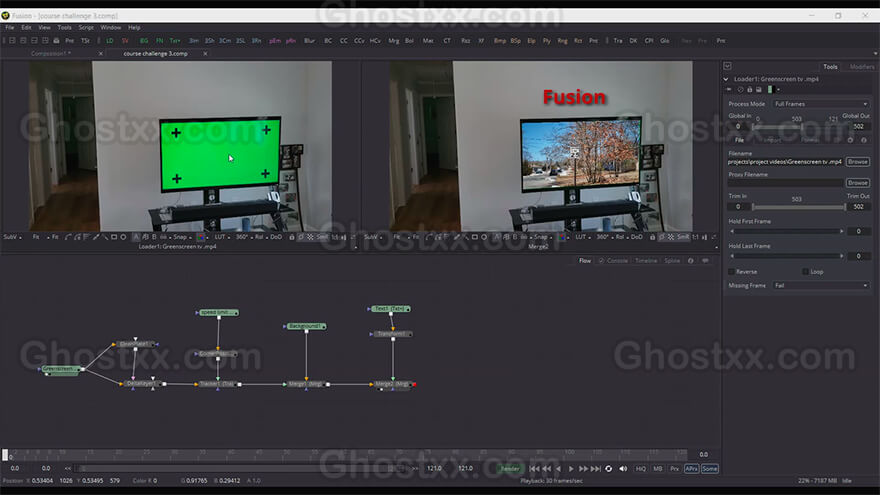Add a Delta Keyer (DK) tool
Screen dimensions: 880x495
pos(633,41)
